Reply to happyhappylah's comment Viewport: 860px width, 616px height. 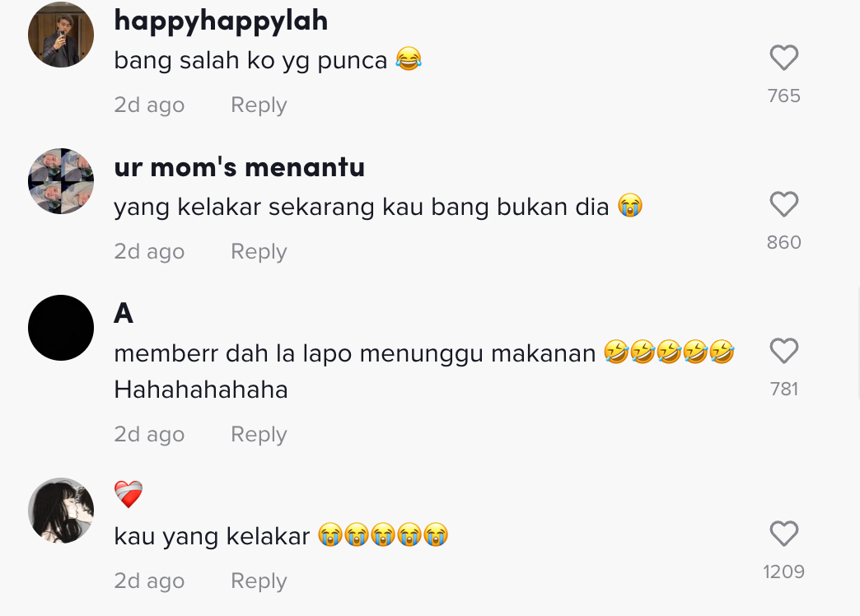tap(259, 105)
